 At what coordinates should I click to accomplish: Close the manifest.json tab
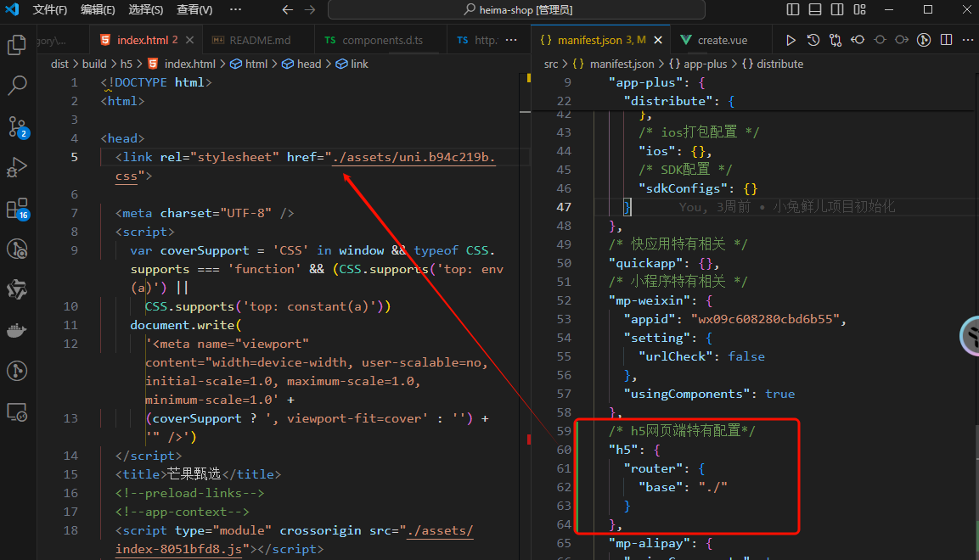tap(658, 40)
